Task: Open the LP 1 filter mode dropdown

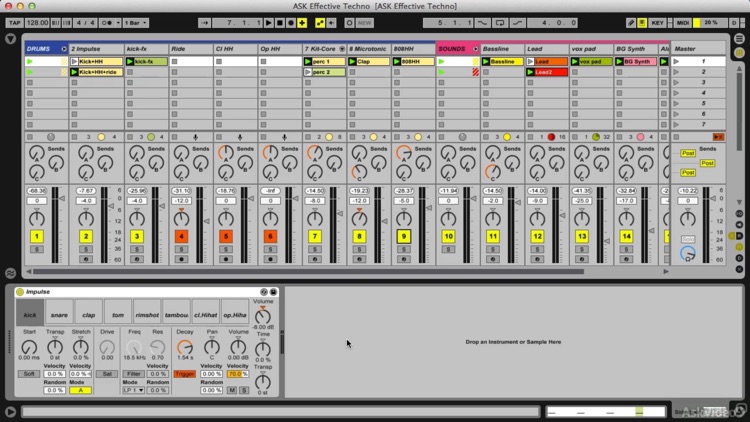Action: pos(133,390)
